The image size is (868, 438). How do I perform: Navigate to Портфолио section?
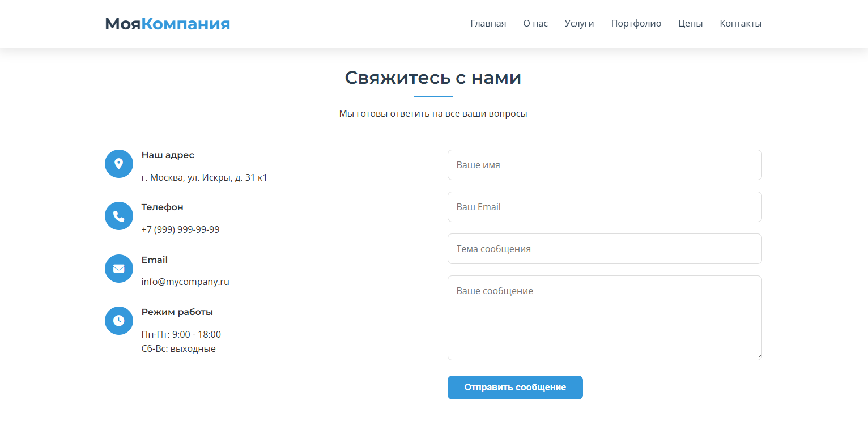(x=636, y=24)
